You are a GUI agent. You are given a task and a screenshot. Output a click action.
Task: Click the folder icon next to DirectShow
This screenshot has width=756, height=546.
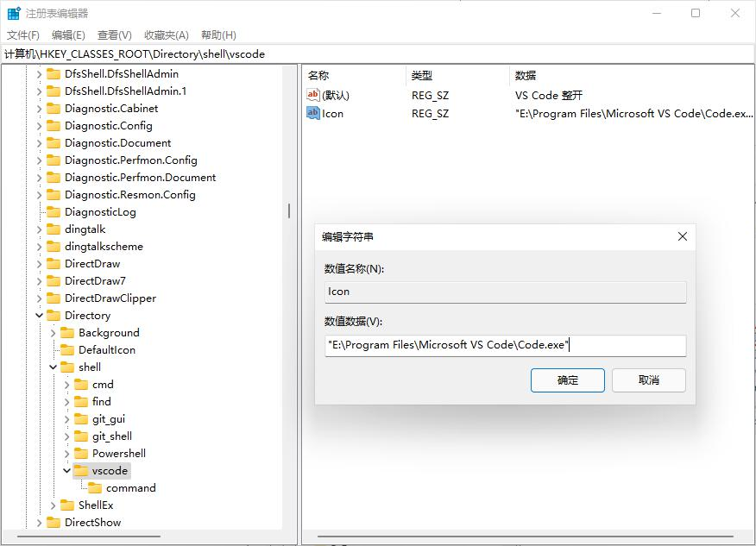(x=54, y=523)
